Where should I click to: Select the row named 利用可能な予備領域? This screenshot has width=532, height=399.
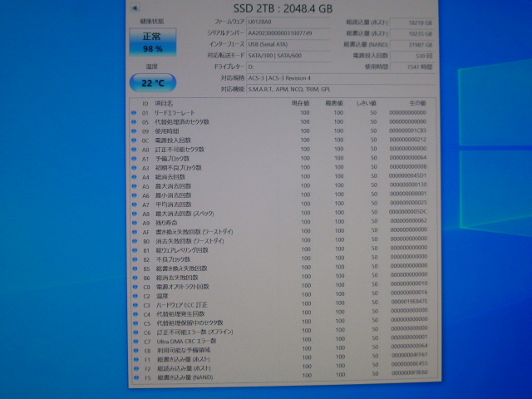click(285, 350)
